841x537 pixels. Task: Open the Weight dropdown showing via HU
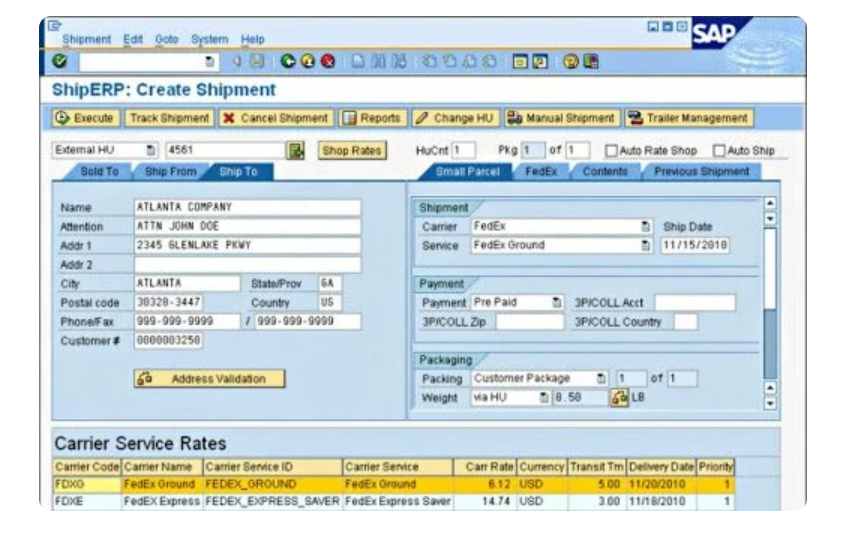coord(544,398)
